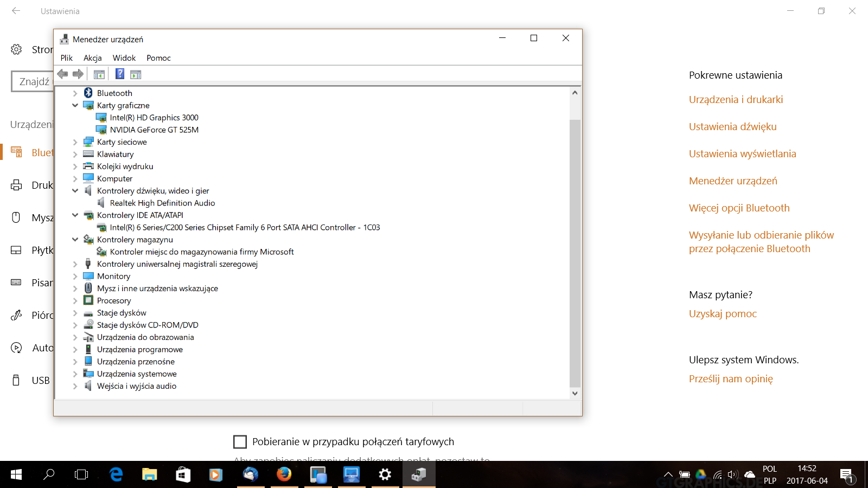The image size is (868, 488).
Task: Click the scan for hardware changes toolbar icon
Action: point(136,74)
